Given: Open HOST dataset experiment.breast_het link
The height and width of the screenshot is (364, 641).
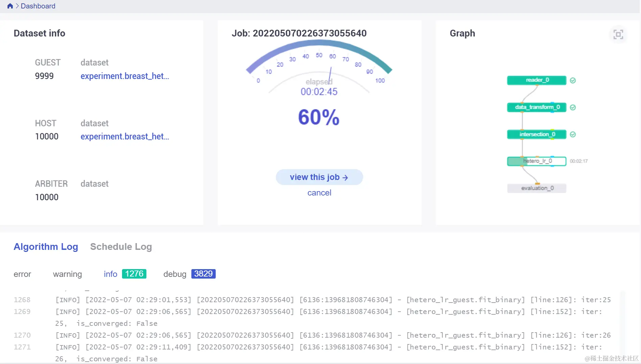Looking at the screenshot, I should [125, 136].
